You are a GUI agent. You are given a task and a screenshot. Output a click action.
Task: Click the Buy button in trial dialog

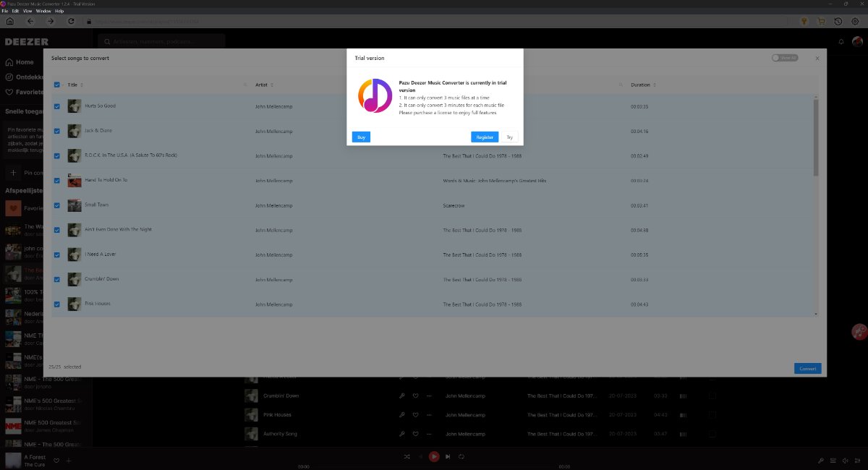click(361, 137)
